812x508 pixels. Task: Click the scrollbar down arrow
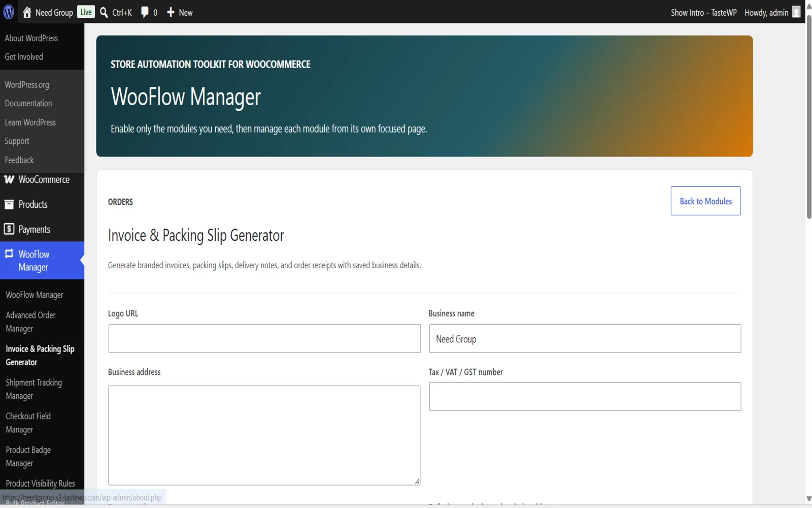[x=809, y=499]
